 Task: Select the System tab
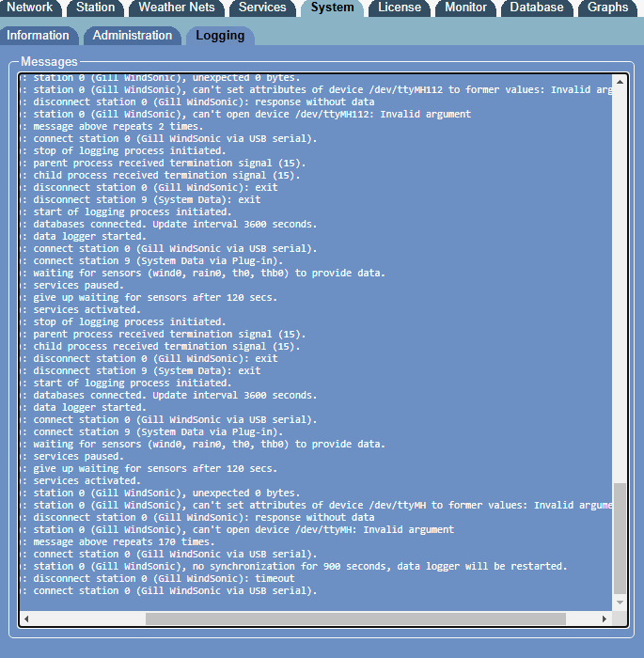[x=332, y=8]
